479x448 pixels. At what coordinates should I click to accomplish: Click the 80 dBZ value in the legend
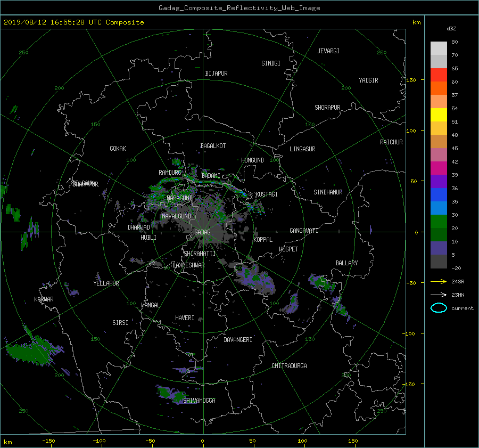tap(455, 42)
